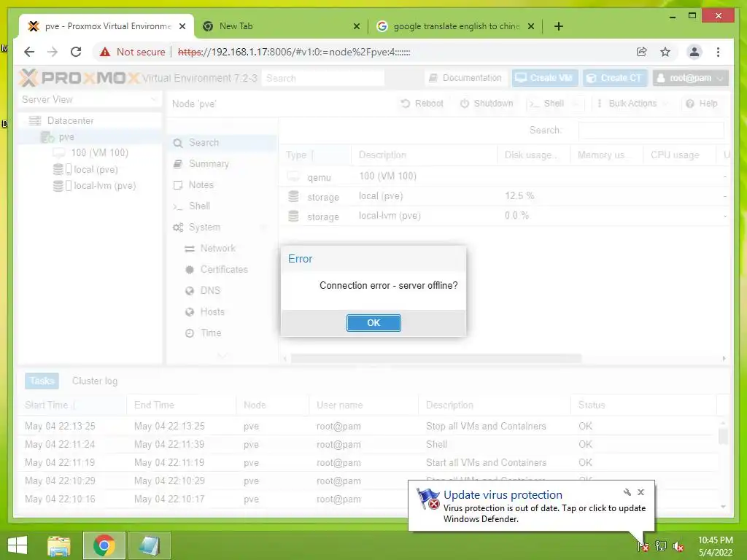Image resolution: width=747 pixels, height=560 pixels.
Task: Click the browser forward arrow
Action: pos(53,52)
